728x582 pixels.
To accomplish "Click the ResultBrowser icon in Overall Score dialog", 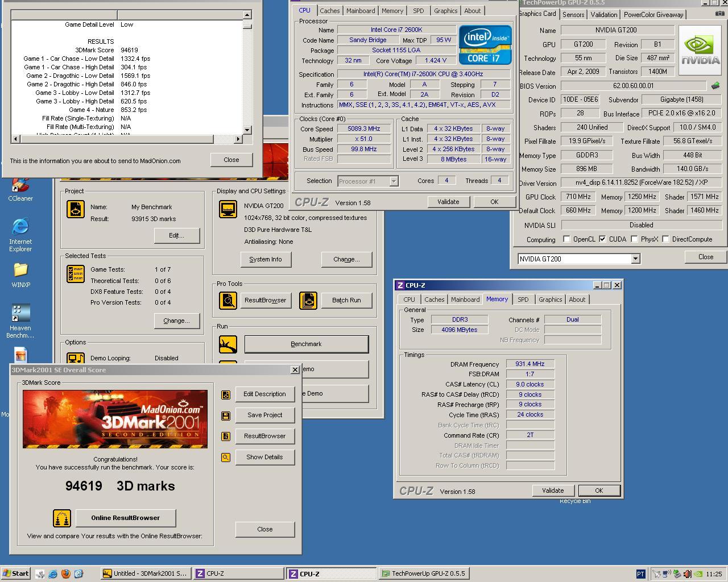I will pyautogui.click(x=226, y=436).
